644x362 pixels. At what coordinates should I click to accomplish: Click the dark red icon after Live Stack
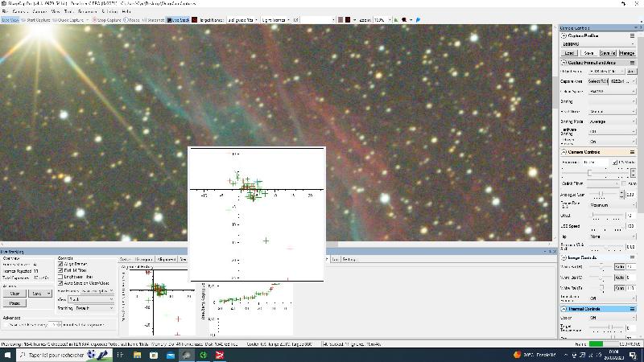pos(195,19)
